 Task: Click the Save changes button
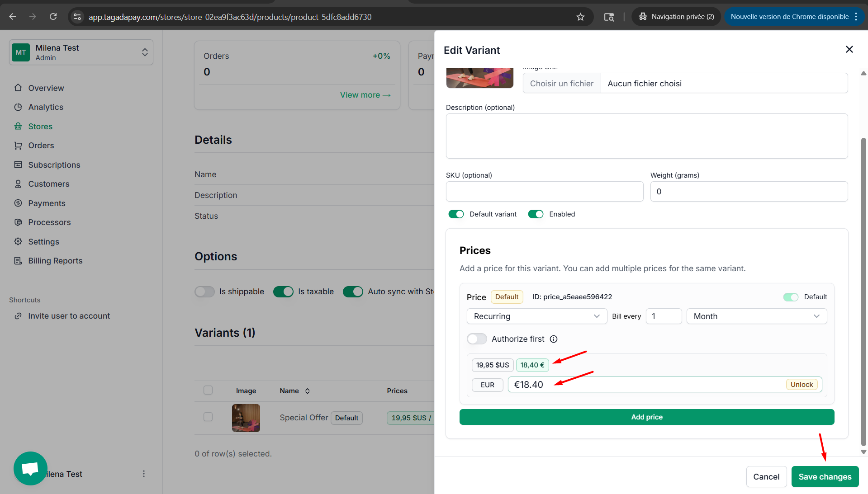825,477
